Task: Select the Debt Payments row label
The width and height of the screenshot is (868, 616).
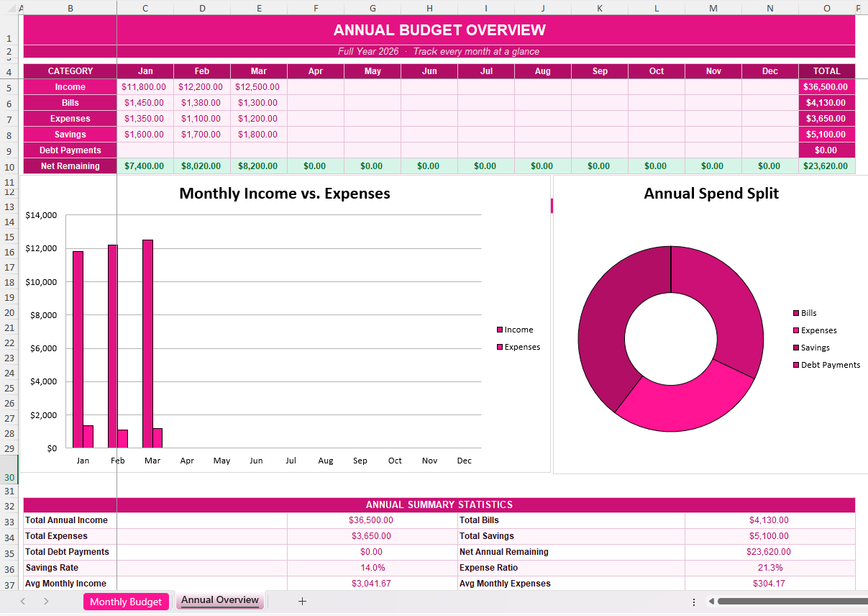Action: pyautogui.click(x=70, y=150)
